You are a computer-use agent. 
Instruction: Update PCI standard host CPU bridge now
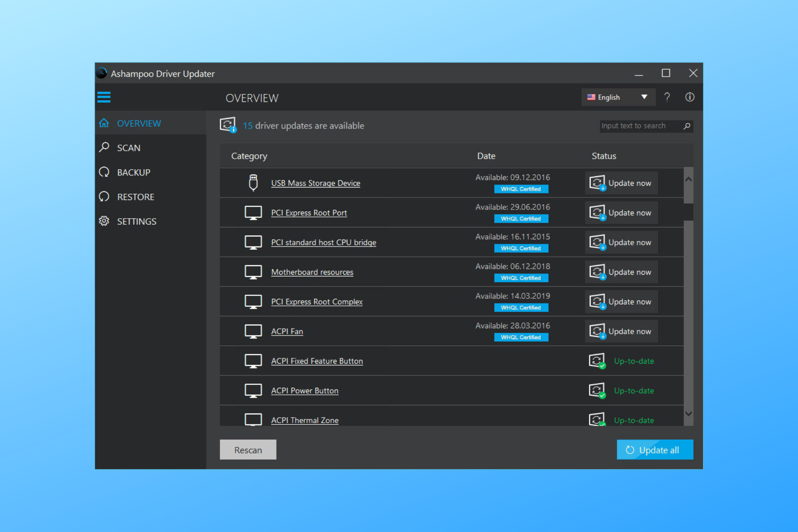[621, 242]
